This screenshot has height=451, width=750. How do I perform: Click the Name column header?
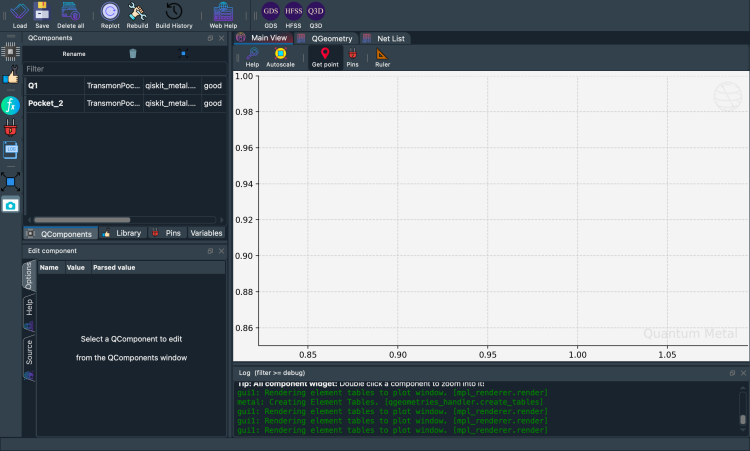pos(49,267)
